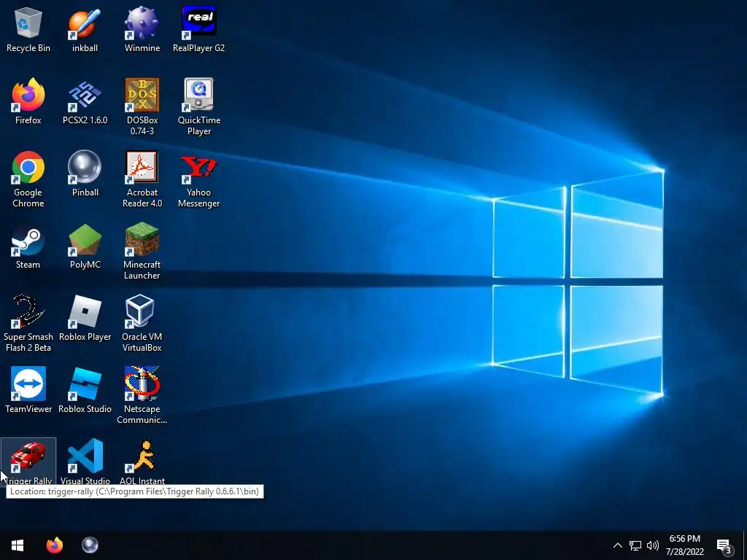Select the inkball desktop shortcut
Screen dimensions: 747x560
85,29
